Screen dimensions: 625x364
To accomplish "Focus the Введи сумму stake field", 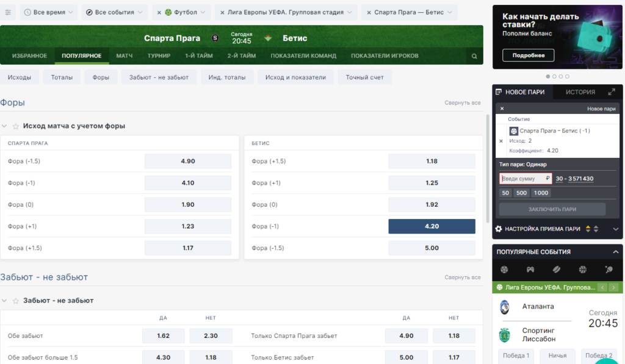I will click(526, 179).
